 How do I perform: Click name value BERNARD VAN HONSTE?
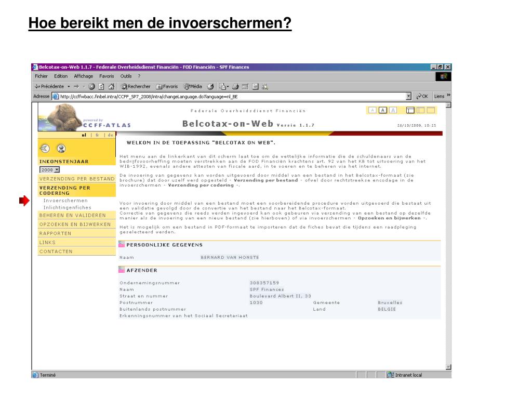click(x=230, y=257)
